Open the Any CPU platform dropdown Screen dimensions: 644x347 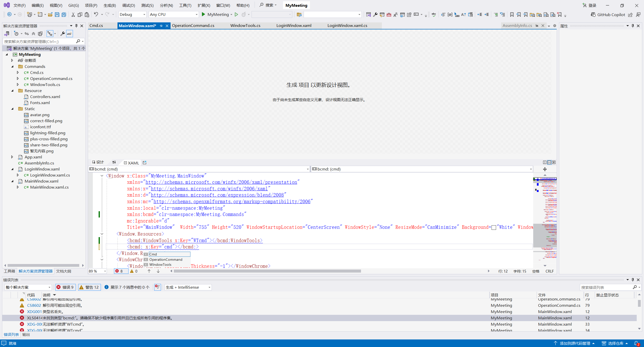click(174, 14)
